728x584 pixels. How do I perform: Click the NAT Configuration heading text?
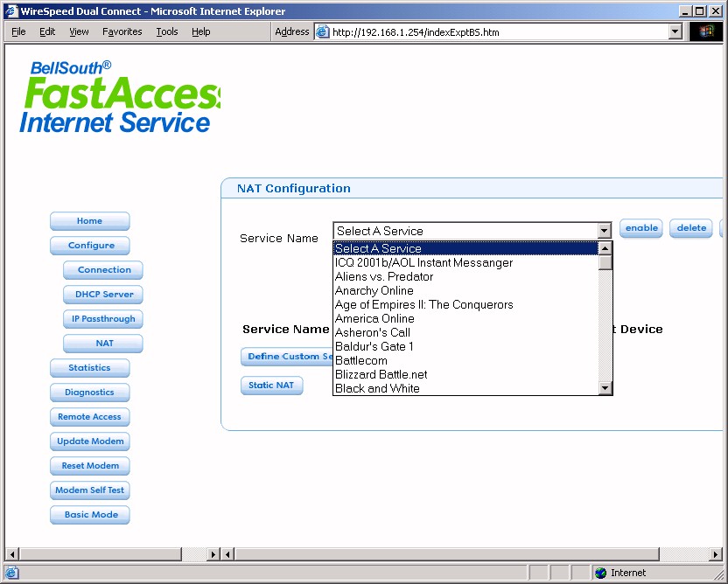294,188
